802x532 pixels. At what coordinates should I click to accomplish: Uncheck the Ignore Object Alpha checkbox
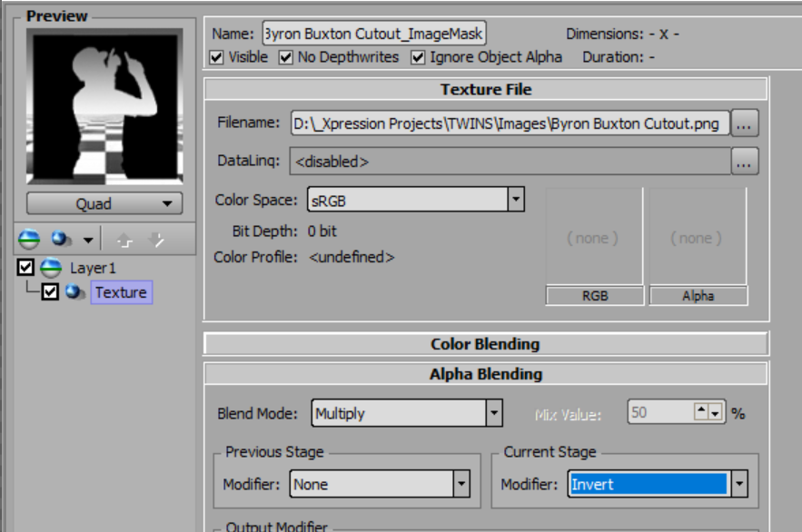pos(418,57)
